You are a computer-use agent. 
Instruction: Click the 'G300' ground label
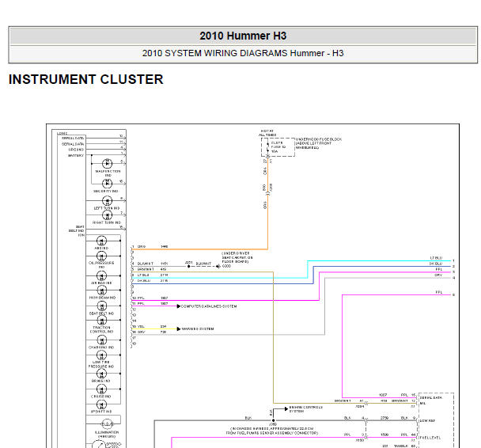point(226,266)
